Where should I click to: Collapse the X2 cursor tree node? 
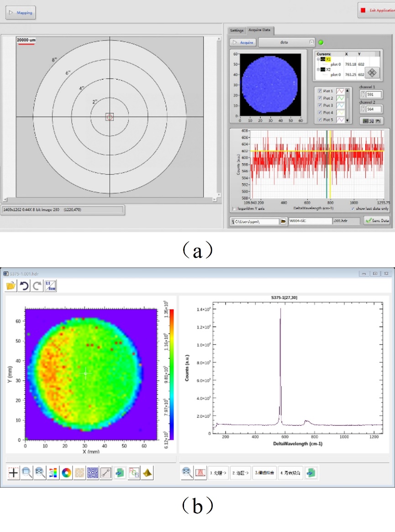pos(319,69)
